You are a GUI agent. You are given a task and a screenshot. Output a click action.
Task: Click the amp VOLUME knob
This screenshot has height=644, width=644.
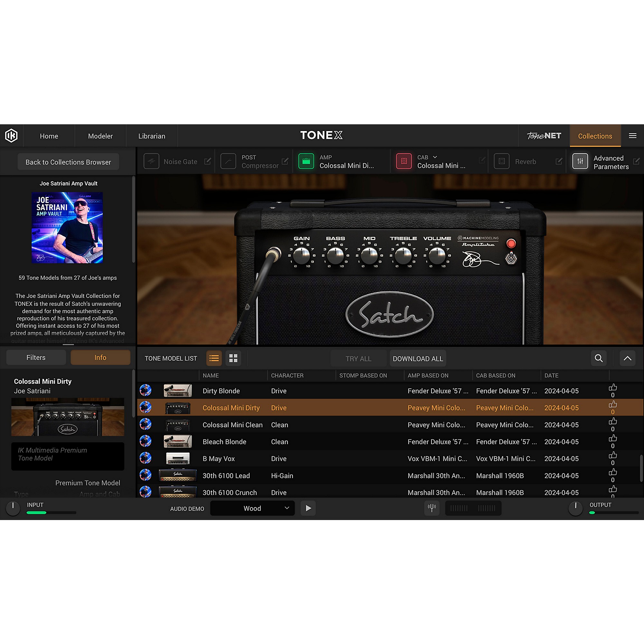[x=437, y=256]
